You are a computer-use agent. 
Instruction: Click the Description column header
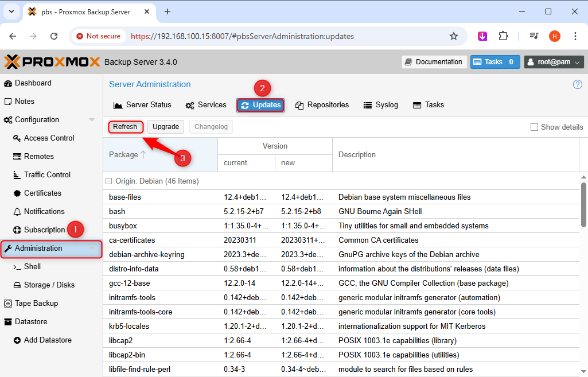[455, 154]
